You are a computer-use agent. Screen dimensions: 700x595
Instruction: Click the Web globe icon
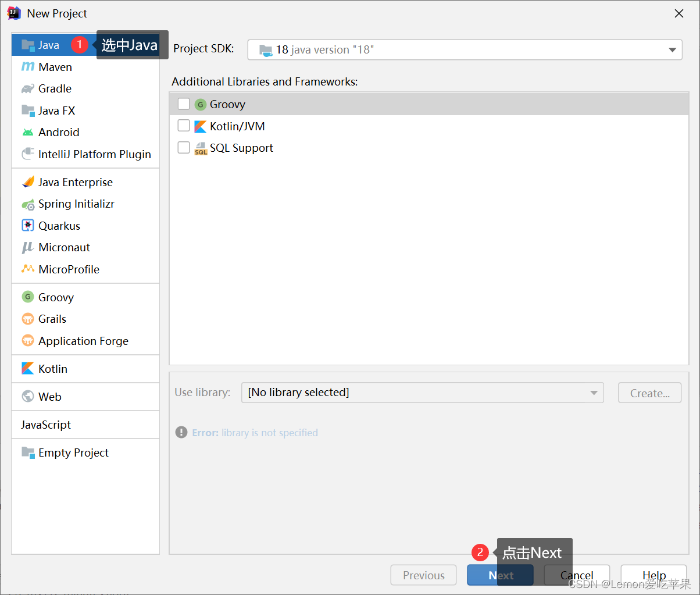coord(28,397)
